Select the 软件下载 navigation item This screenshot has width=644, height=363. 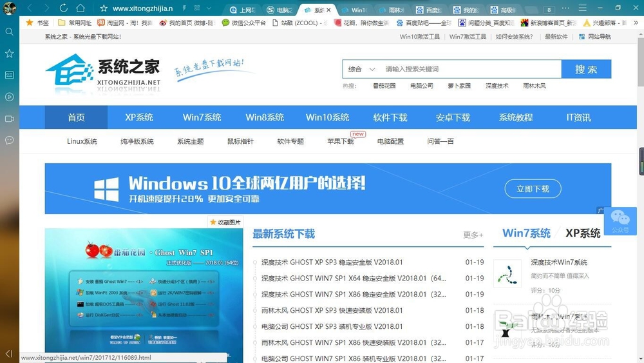click(390, 117)
